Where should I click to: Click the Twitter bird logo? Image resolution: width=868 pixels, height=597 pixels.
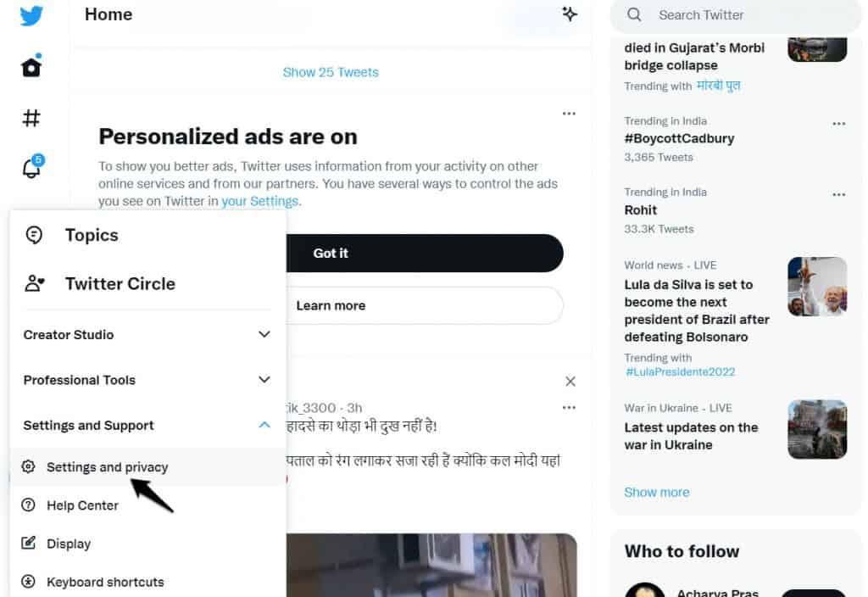tap(31, 15)
